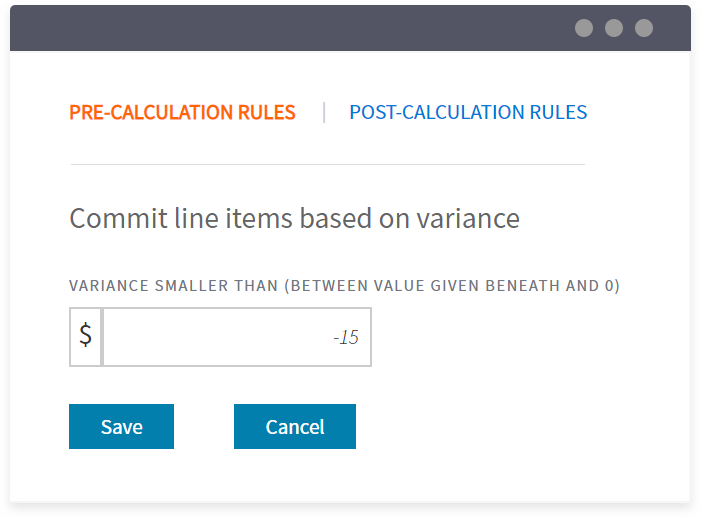Click the 'Variance smaller than' field label

click(x=344, y=286)
